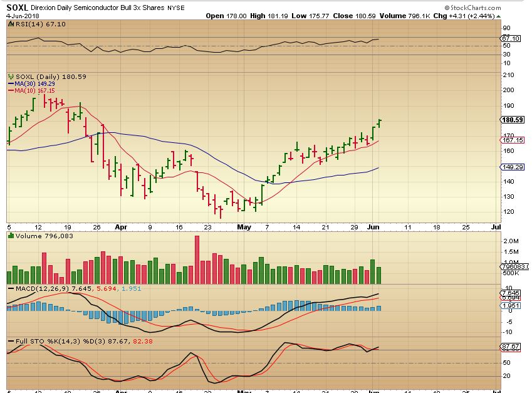Screen dimensions: 532x393
Task: Click the blue line marker before MA(30)
Action: tap(11, 84)
